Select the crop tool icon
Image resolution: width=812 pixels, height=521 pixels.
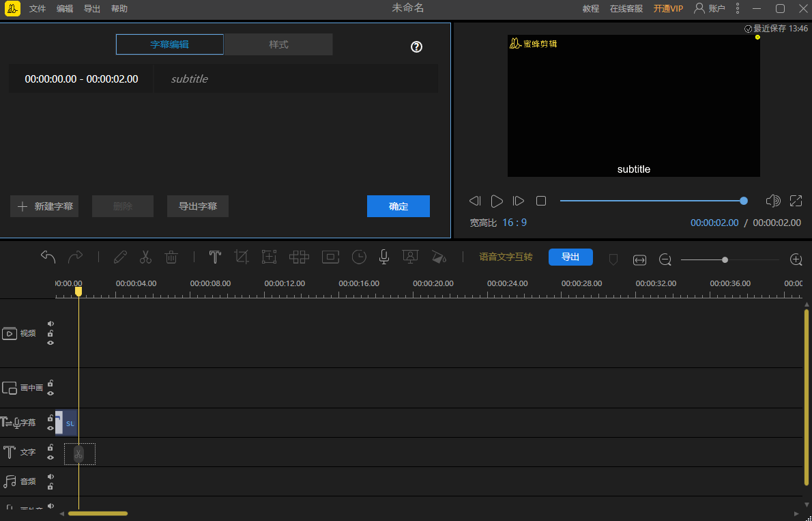242,257
